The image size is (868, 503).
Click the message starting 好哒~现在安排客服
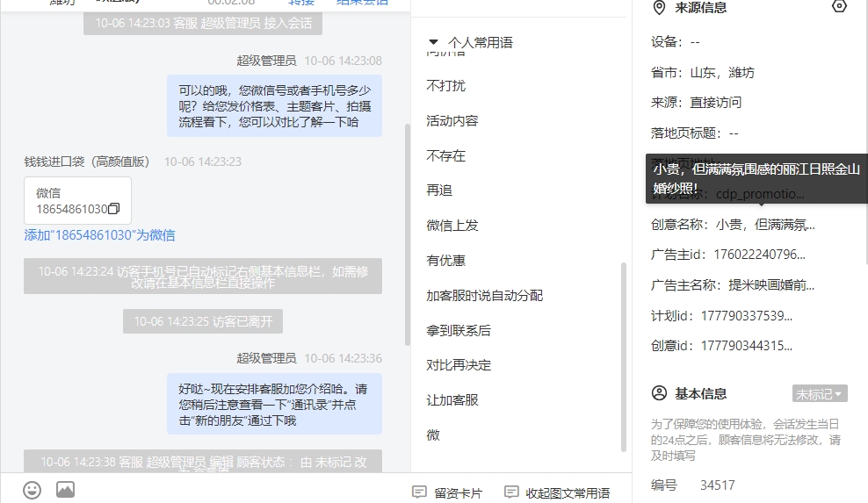[x=274, y=405]
